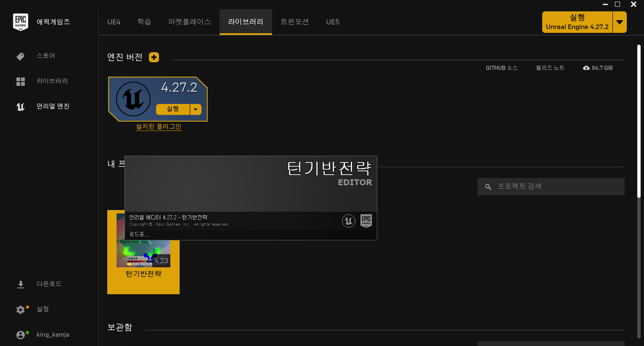
Task: Click the 스토어 sidebar label
Action: (x=46, y=56)
